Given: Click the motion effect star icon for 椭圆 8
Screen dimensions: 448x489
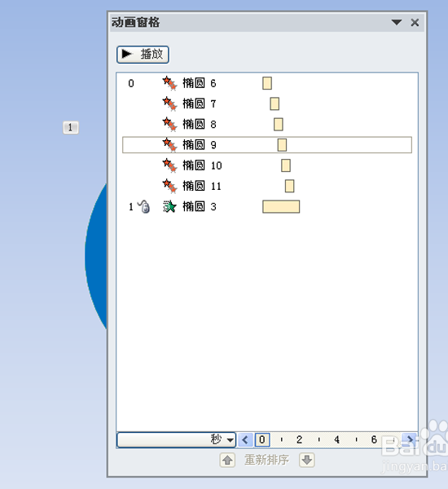Looking at the screenshot, I should point(169,125).
